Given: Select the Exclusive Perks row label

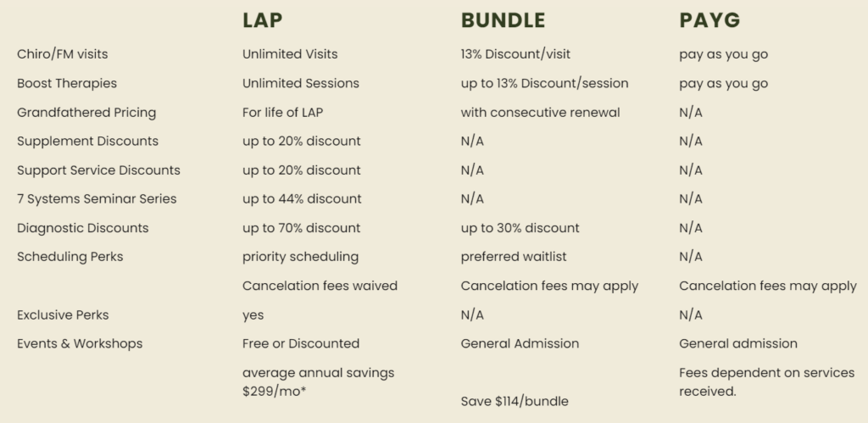Looking at the screenshot, I should click(x=63, y=315).
